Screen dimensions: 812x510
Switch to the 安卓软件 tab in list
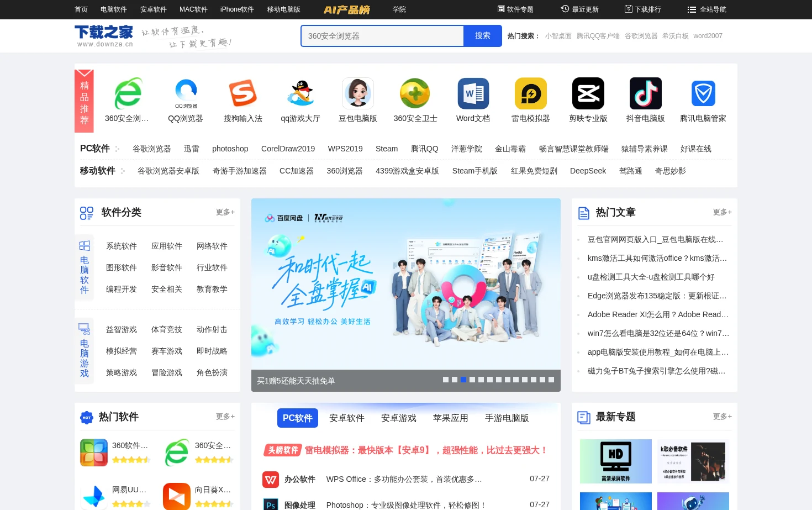[347, 418]
